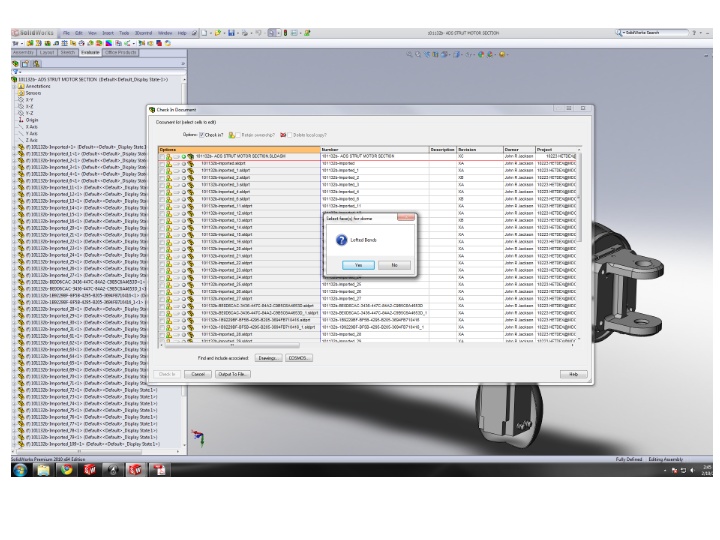Open the PropertyManager tab icon
The width and height of the screenshot is (720, 540).
tap(25, 64)
